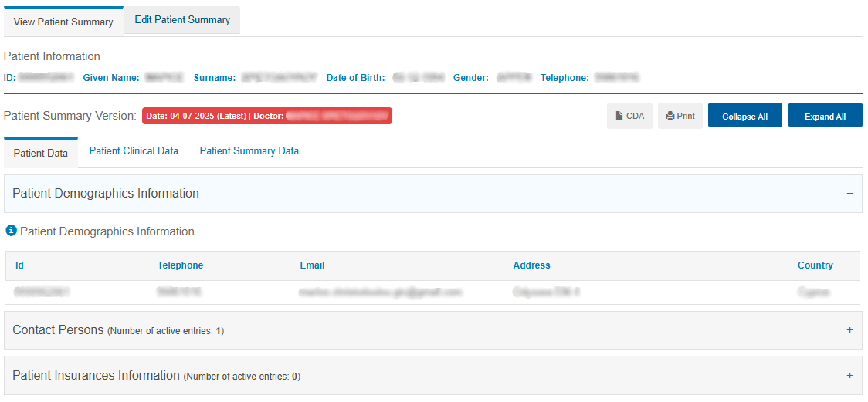Click the Patient Demographics Information panel heading

[x=106, y=194]
